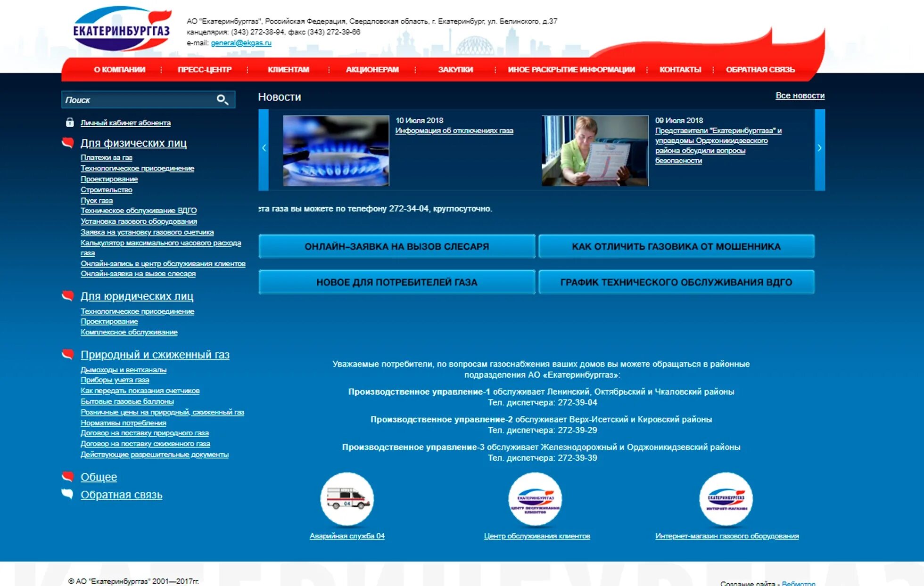
Task: Open the О компании menu
Action: pos(120,70)
